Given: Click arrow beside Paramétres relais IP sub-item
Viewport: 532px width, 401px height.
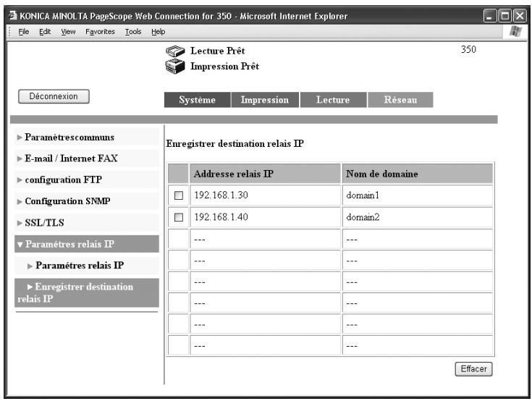Looking at the screenshot, I should click(30, 266).
